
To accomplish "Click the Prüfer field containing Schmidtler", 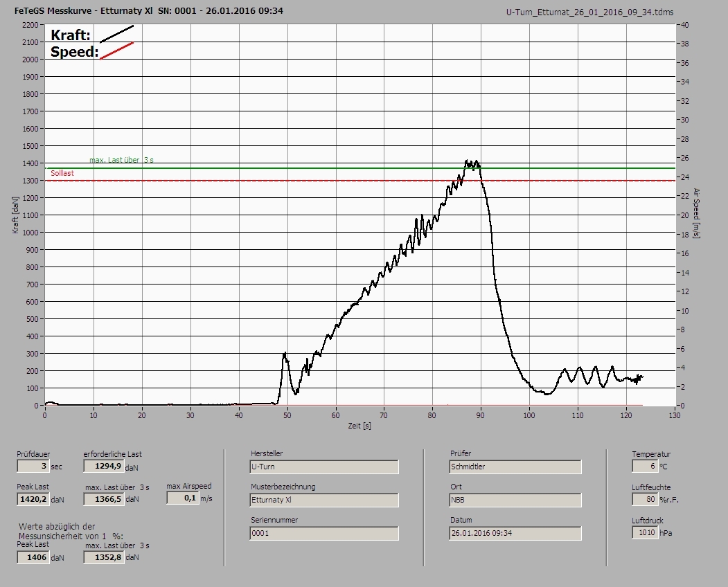I will [x=515, y=467].
